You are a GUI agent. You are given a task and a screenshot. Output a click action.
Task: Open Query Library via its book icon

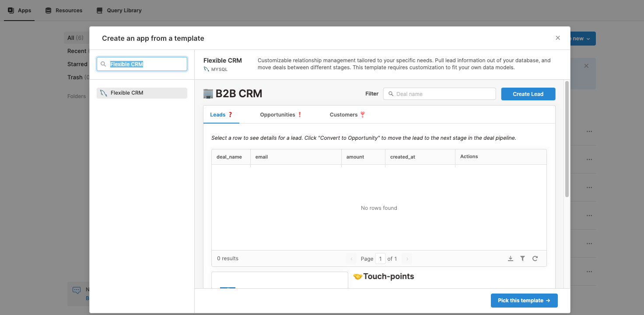(x=99, y=10)
